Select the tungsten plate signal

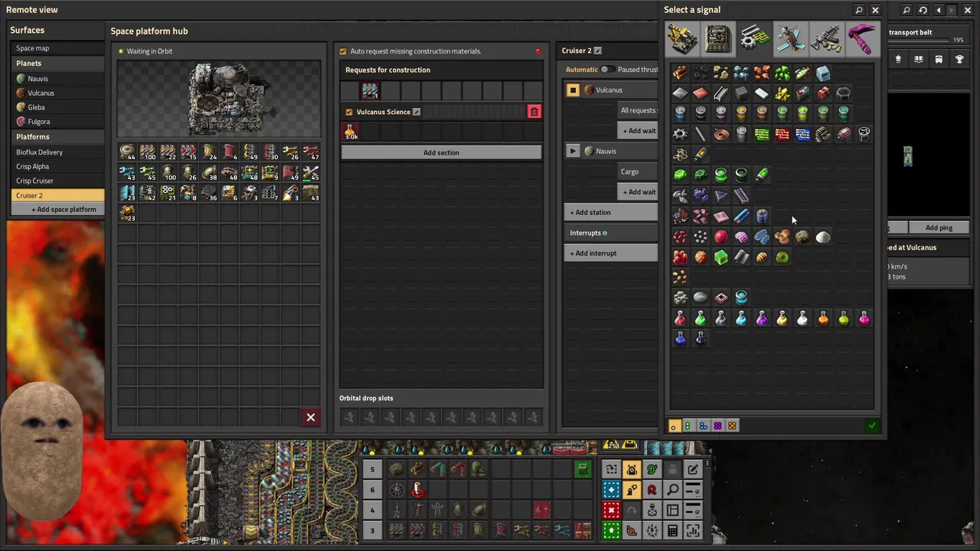741,195
